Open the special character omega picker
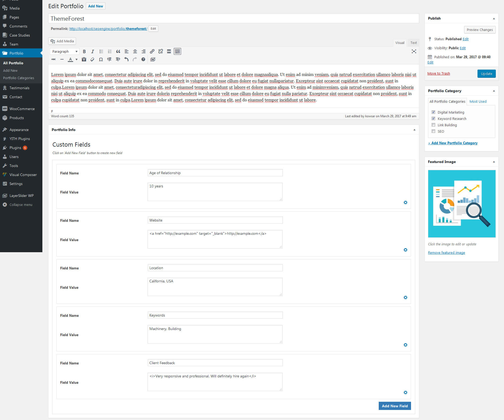This screenshot has width=504, height=420. pos(101,59)
